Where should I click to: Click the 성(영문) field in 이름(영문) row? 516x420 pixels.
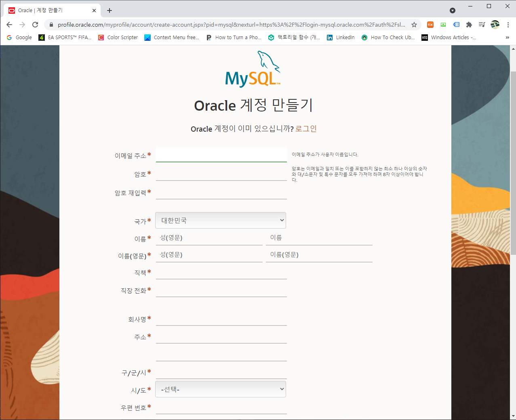209,255
